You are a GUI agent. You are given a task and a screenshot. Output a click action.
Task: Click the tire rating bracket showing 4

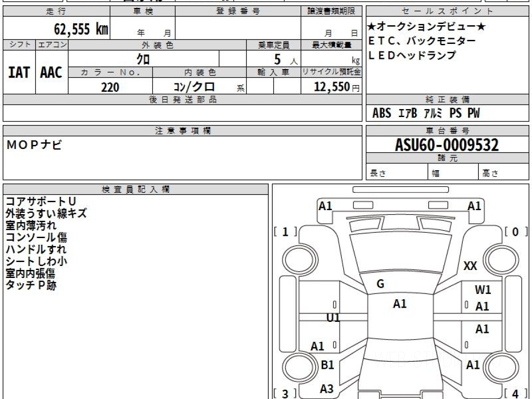[x=516, y=394]
